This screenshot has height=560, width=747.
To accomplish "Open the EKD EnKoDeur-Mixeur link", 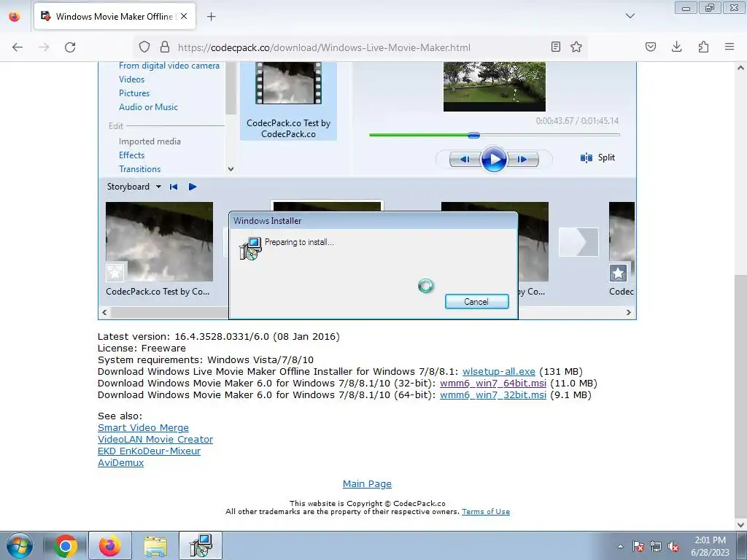I will pos(149,451).
